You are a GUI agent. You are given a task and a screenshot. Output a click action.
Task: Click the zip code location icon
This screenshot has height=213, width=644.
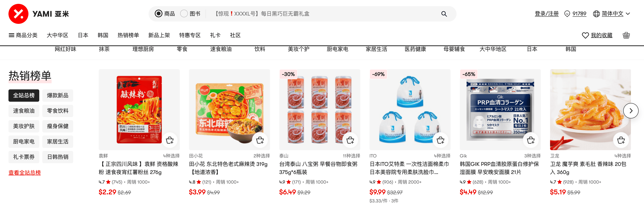click(567, 14)
